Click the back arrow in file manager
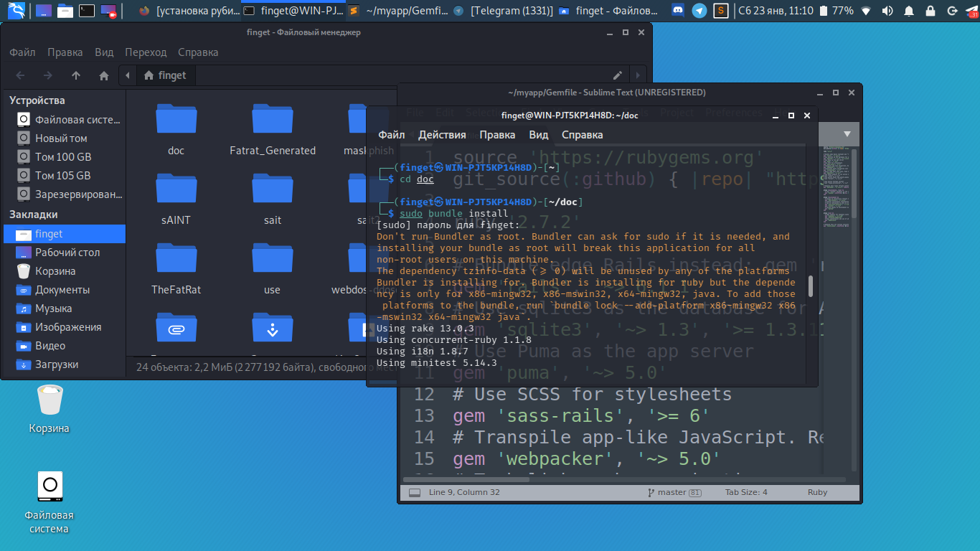Viewport: 980px width, 551px height. [20, 75]
